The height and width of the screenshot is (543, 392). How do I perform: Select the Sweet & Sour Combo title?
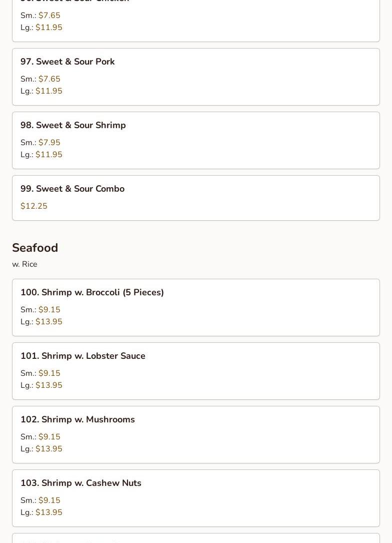72,189
